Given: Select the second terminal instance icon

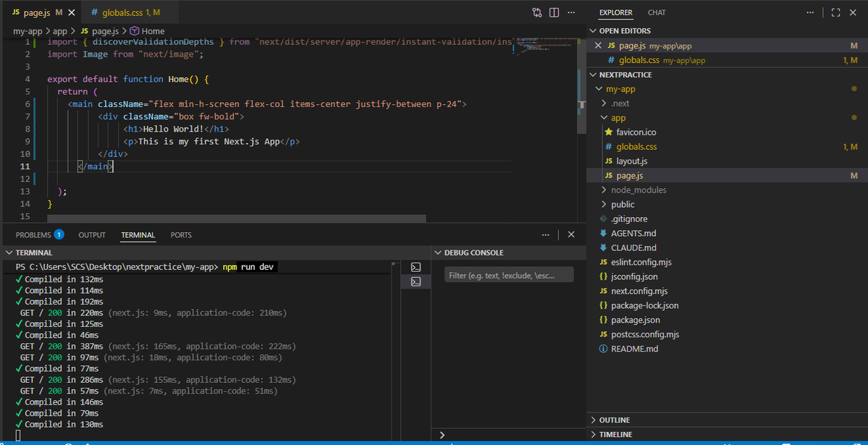Looking at the screenshot, I should tap(416, 281).
